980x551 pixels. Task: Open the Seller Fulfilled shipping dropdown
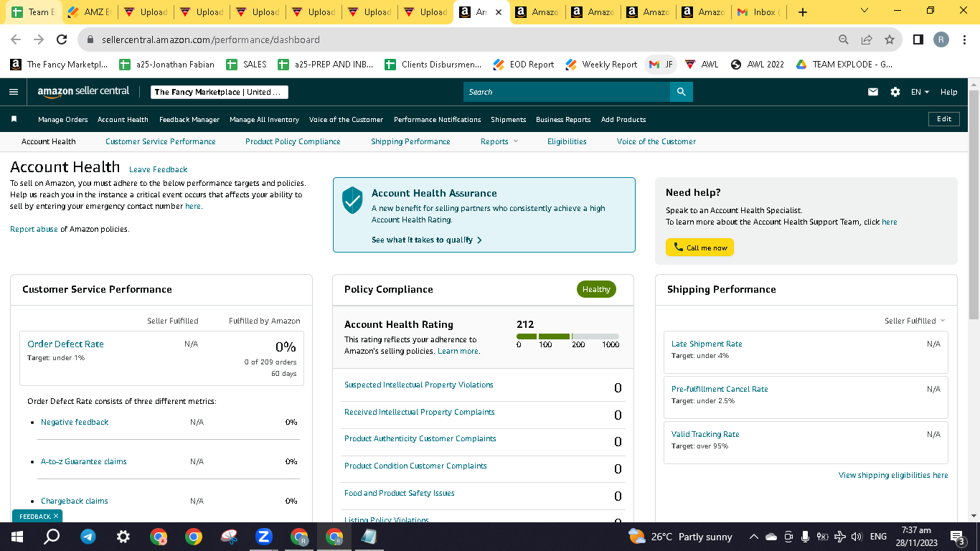915,321
